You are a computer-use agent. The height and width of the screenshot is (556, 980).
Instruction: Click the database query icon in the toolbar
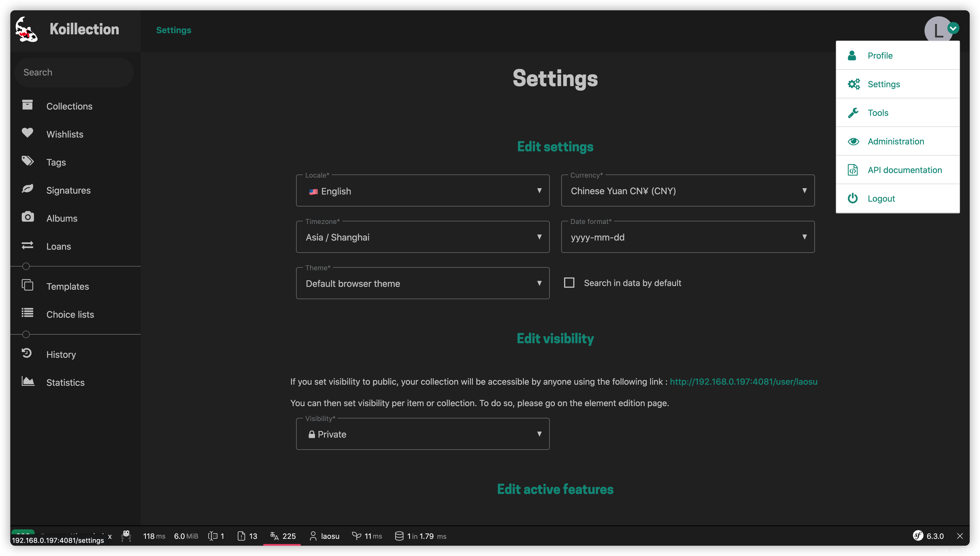pos(399,536)
